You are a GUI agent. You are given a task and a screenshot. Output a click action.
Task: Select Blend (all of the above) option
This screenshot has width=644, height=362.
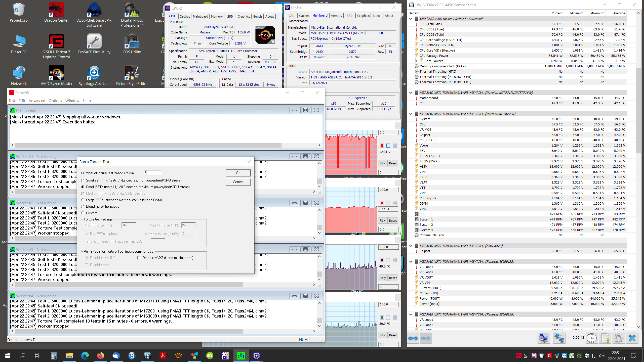(83, 206)
